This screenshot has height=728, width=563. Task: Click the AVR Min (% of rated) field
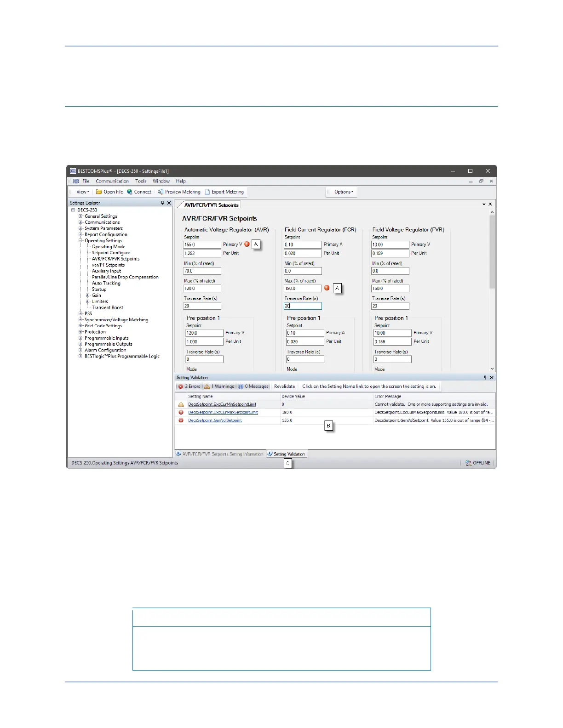(x=202, y=271)
